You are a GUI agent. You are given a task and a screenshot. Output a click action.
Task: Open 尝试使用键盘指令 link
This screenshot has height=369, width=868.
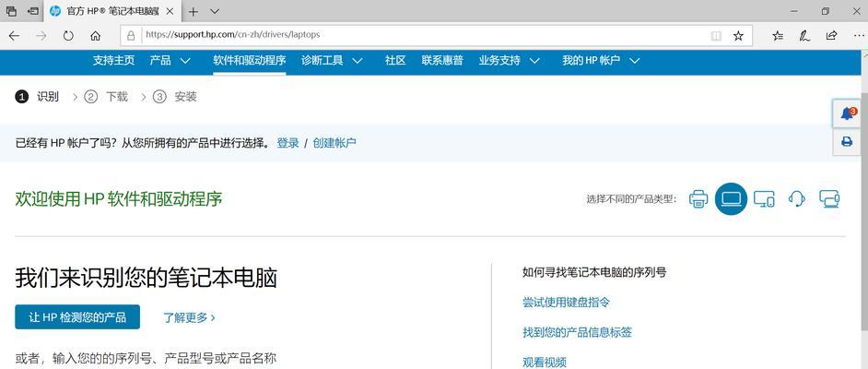(x=567, y=303)
